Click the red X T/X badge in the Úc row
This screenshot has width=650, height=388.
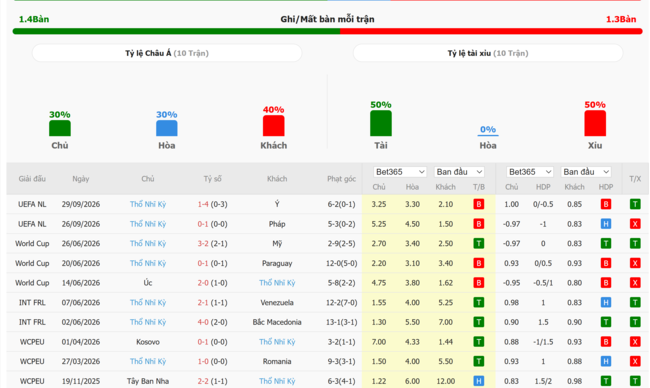(635, 283)
